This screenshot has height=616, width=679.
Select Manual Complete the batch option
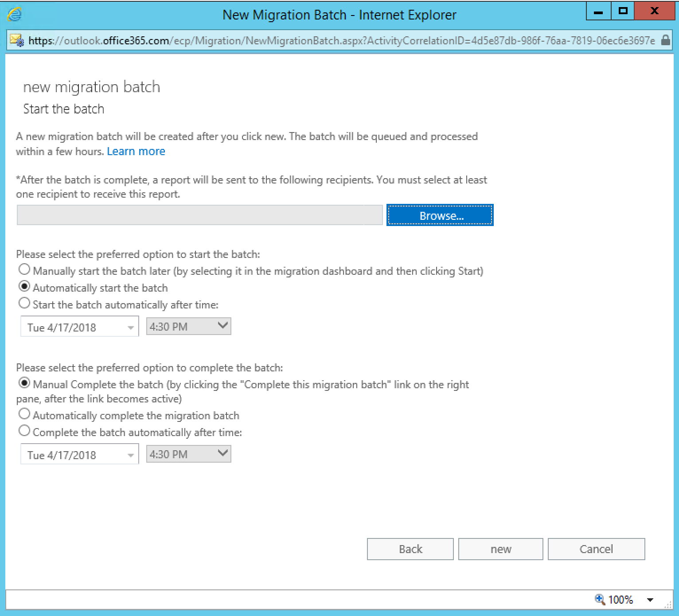click(24, 383)
